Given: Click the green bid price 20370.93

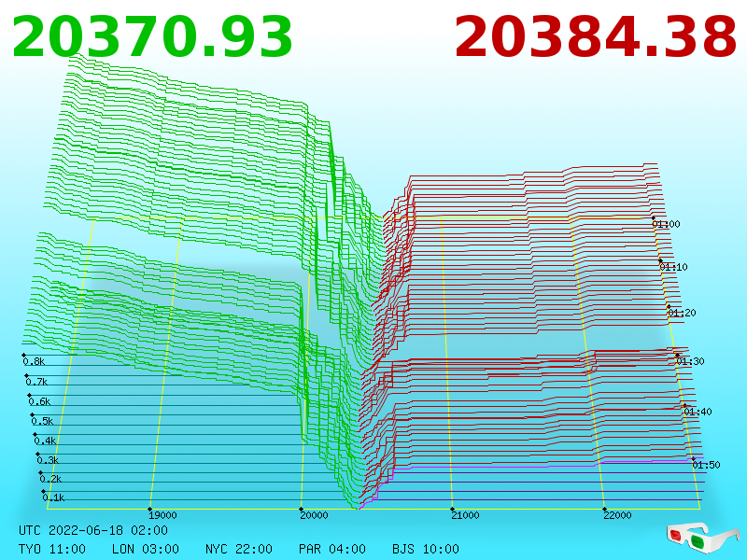Looking at the screenshot, I should [x=152, y=37].
